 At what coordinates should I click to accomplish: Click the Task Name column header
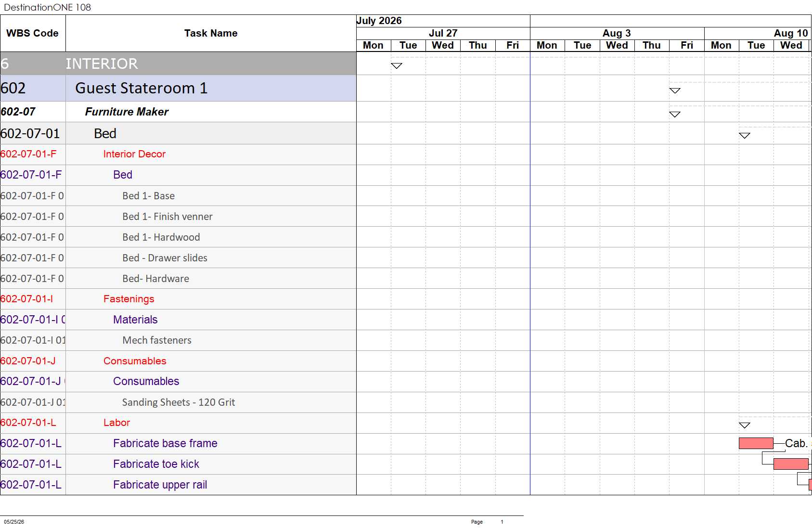click(x=211, y=33)
